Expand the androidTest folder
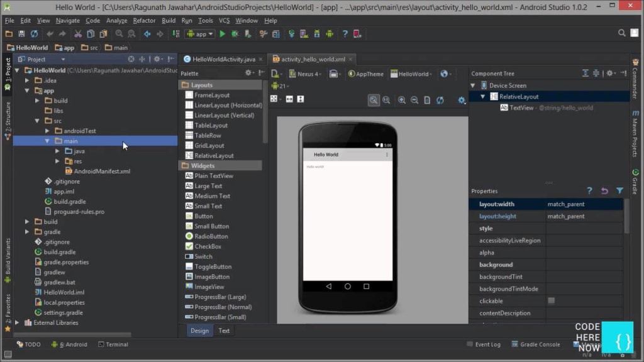This screenshot has width=644, height=362. point(47,131)
